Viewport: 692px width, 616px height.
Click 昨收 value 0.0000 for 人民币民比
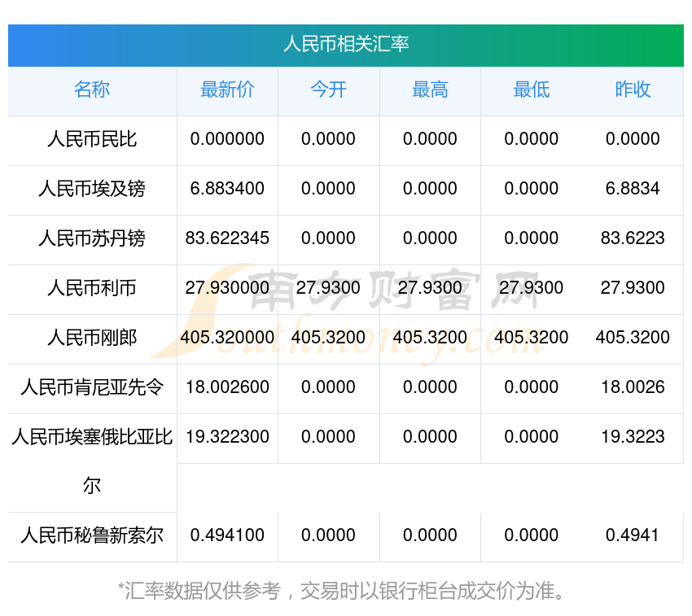pyautogui.click(x=633, y=139)
